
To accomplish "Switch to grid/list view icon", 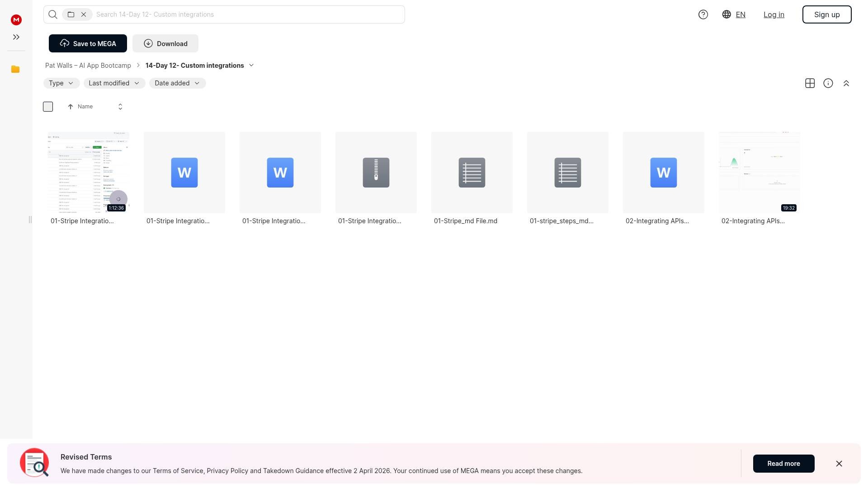I will click(x=810, y=83).
